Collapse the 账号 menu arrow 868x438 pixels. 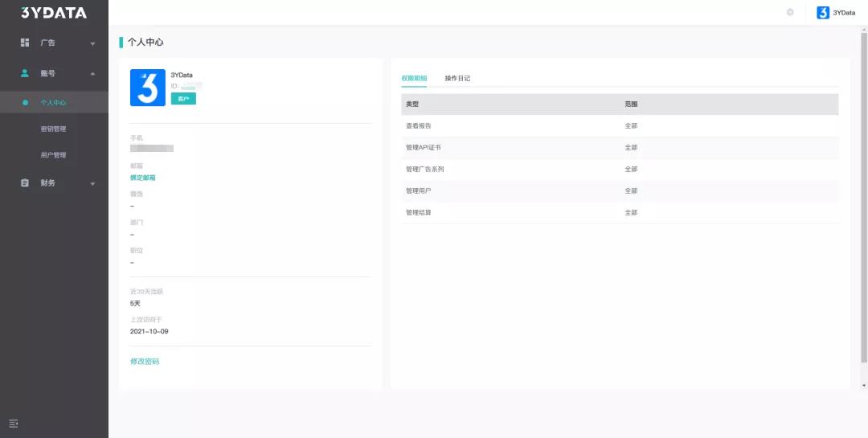92,74
